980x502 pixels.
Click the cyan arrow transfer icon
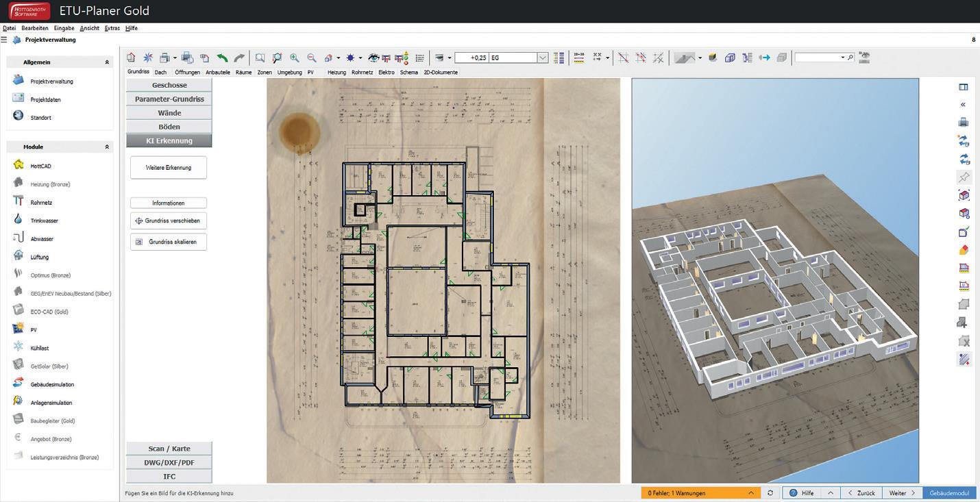pyautogui.click(x=764, y=58)
